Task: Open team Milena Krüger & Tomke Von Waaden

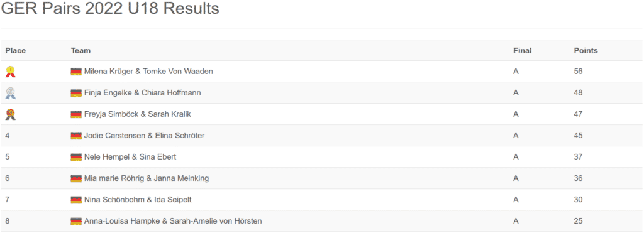Action: (x=148, y=72)
